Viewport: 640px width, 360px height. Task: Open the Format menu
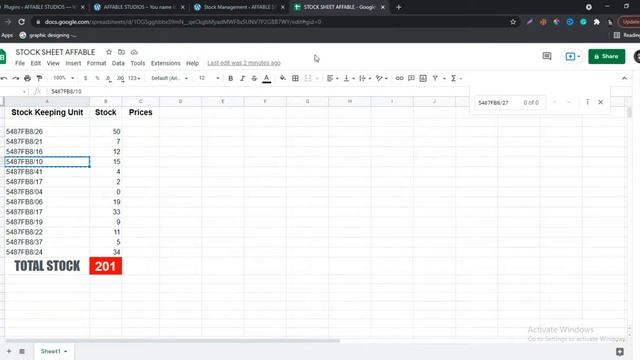point(96,63)
